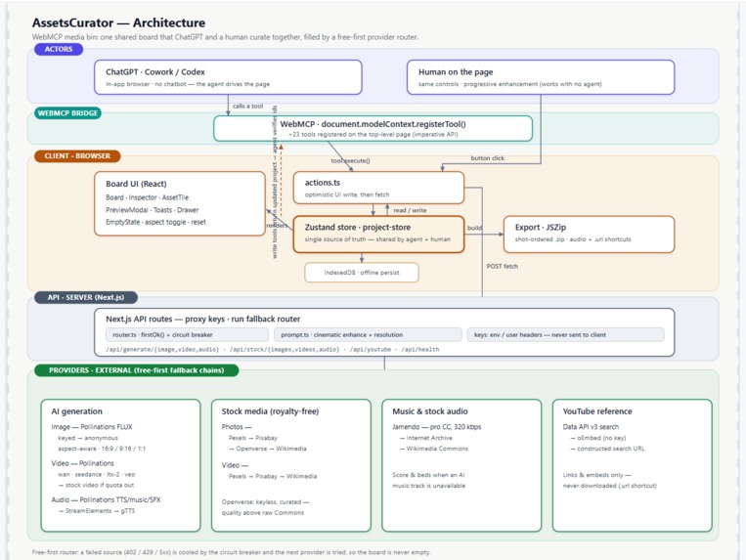Image resolution: width=746 pixels, height=560 pixels.
Task: Click the "StreamElements → gTTS" line
Action: click(97, 510)
